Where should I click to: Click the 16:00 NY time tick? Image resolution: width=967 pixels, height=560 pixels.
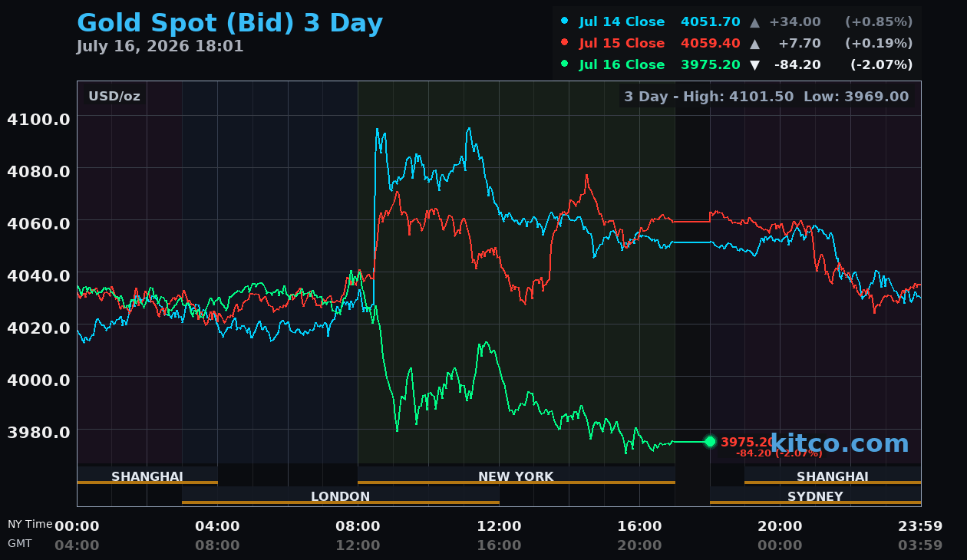pos(639,526)
